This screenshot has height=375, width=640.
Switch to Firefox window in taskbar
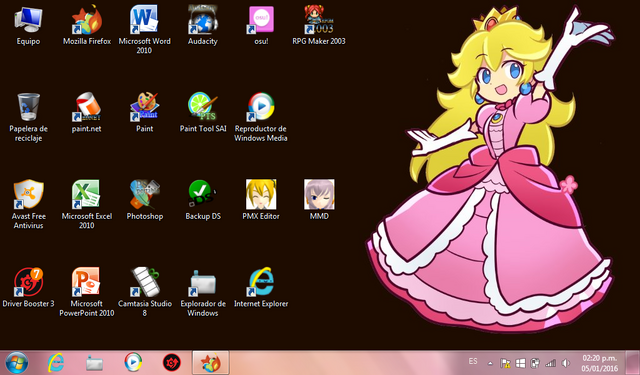211,363
